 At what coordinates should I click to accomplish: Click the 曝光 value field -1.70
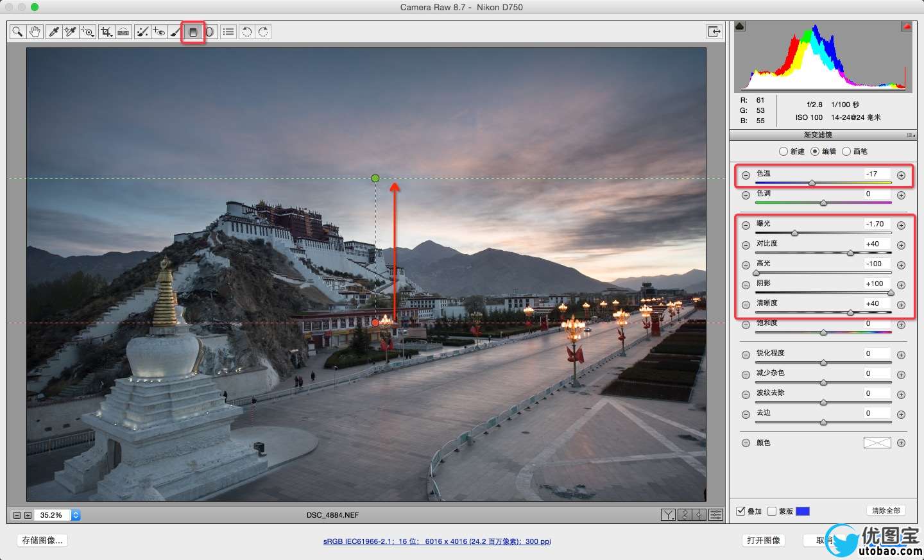(877, 224)
